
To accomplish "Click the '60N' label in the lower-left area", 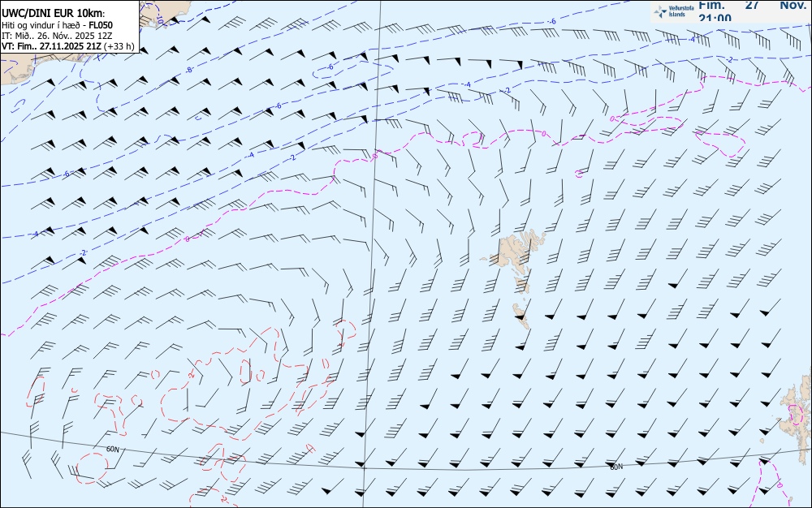I will pos(112,450).
